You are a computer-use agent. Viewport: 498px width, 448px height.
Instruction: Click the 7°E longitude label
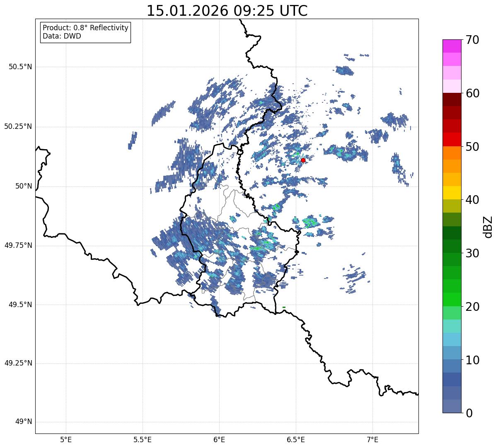coord(373,440)
